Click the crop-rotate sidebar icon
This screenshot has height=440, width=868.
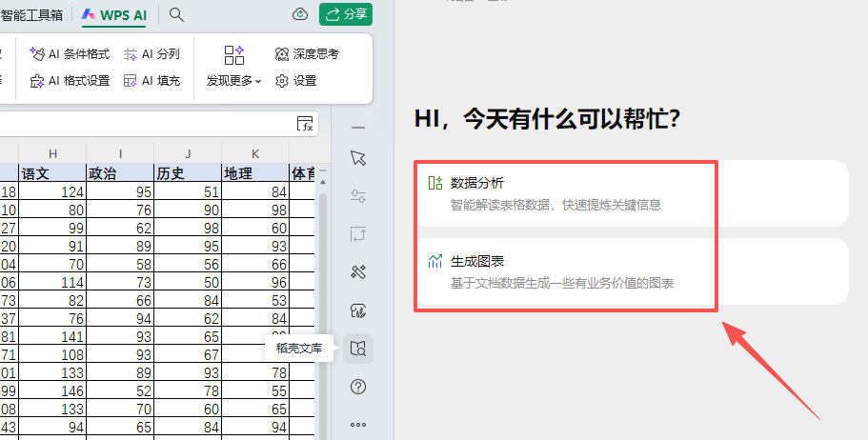tap(358, 234)
